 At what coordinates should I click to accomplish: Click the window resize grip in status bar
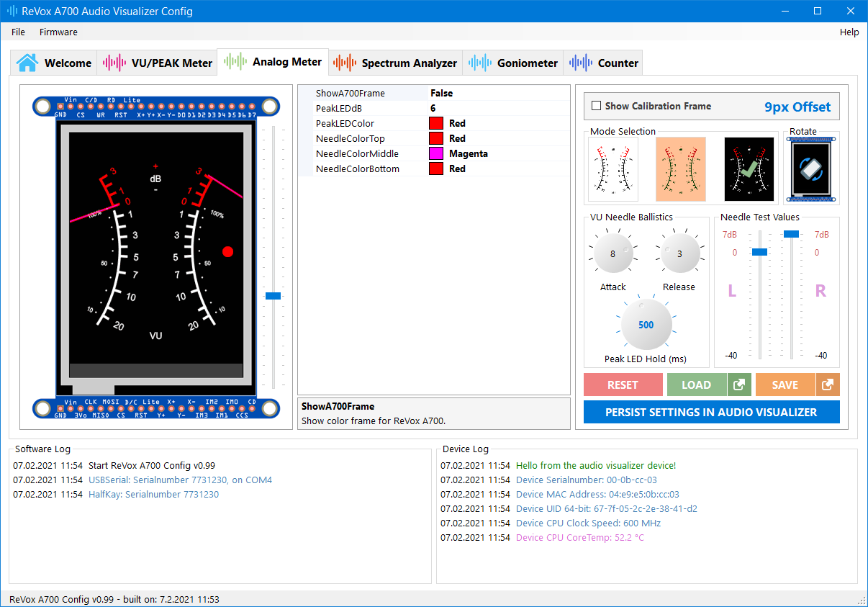[x=862, y=601]
